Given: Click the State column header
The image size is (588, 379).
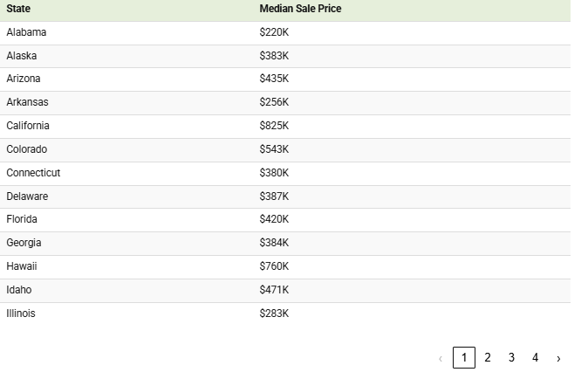Looking at the screenshot, I should coord(18,9).
